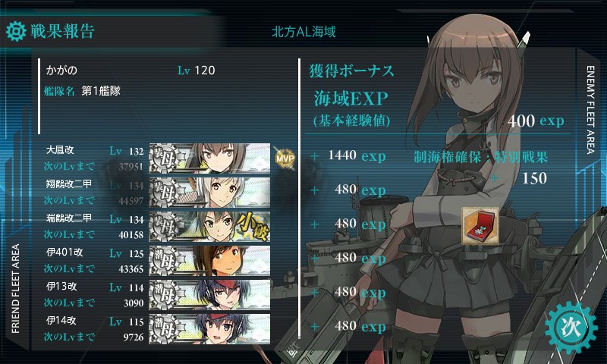The height and width of the screenshot is (364, 607).
Task: Open the FRIEND FLEET AREA side tab
Action: pyautogui.click(x=15, y=289)
